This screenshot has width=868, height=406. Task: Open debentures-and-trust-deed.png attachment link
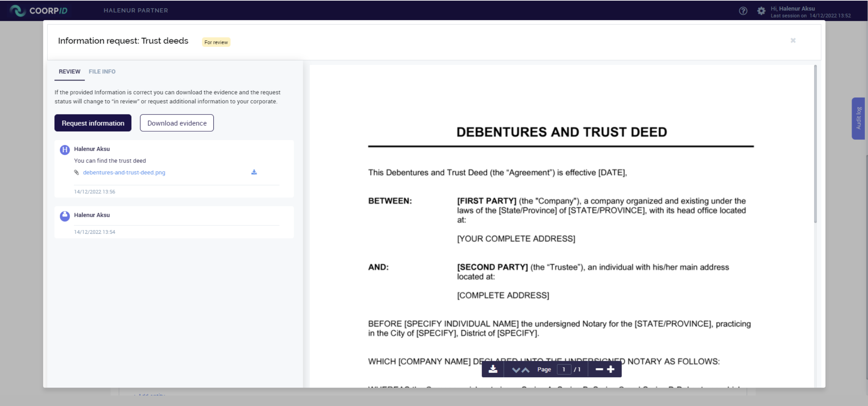pyautogui.click(x=124, y=173)
